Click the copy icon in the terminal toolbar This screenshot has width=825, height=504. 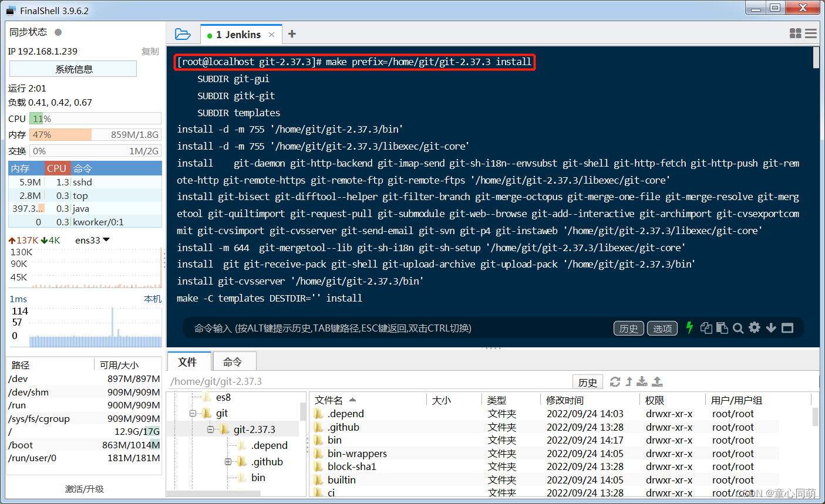tap(706, 328)
